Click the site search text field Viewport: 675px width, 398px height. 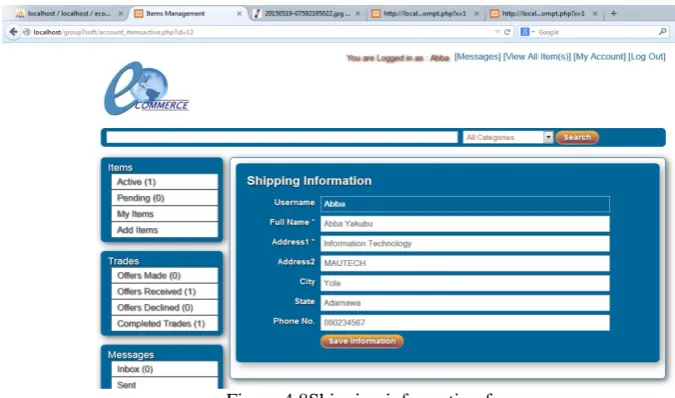point(282,137)
